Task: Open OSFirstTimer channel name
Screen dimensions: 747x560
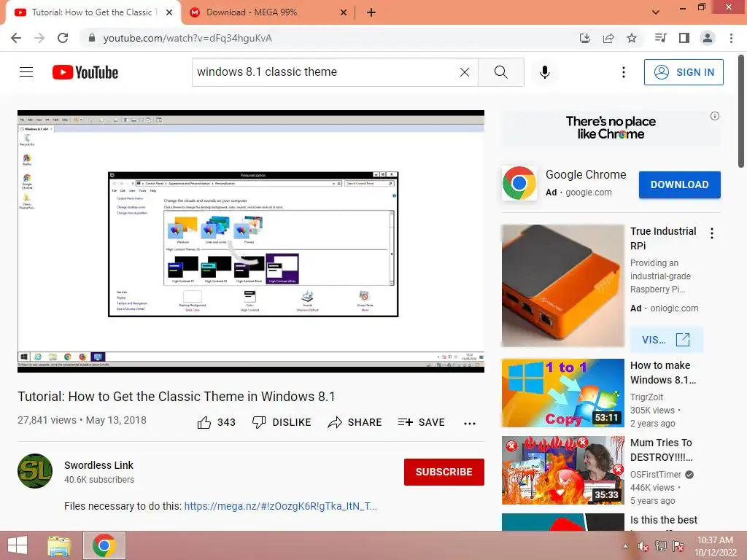Action: click(x=656, y=474)
